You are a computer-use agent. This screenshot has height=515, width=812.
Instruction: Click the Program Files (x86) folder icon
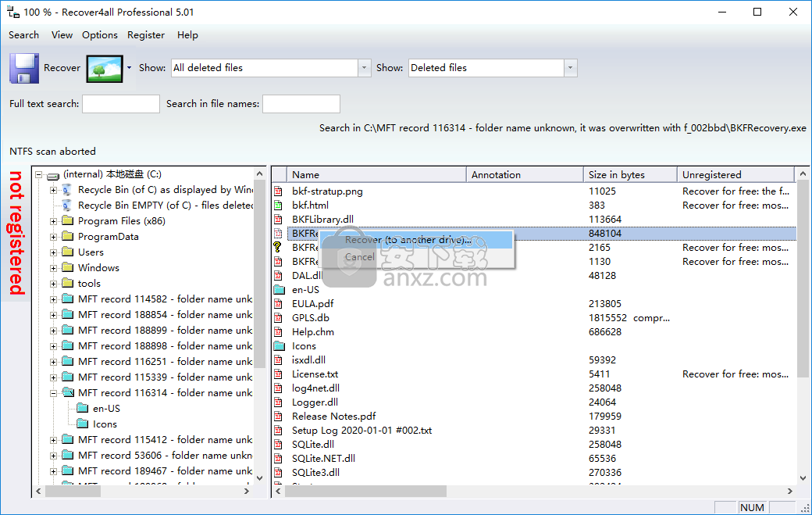pos(68,220)
